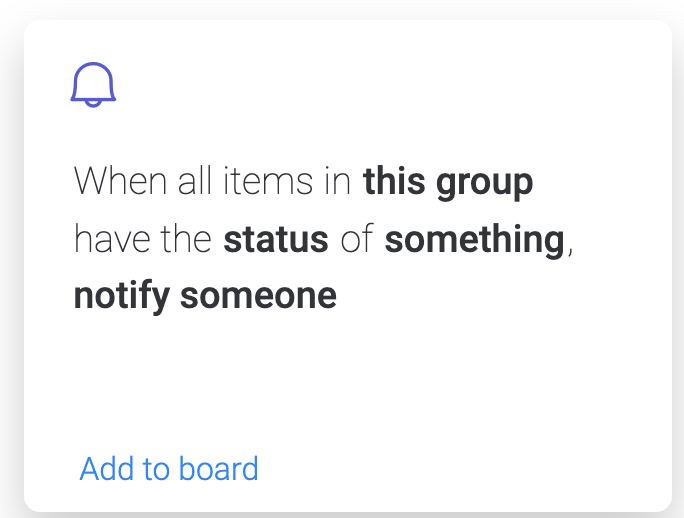The image size is (684, 518).
Task: Click the word 'group' in bold
Action: [485, 184]
